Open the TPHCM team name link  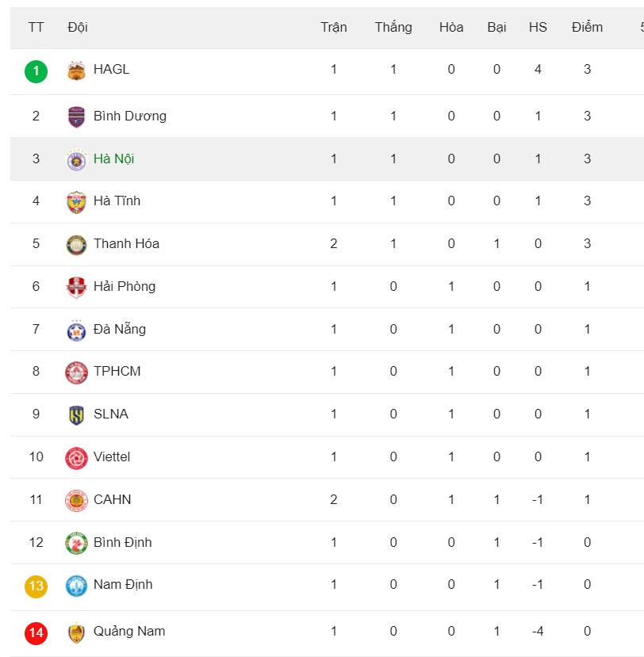click(x=117, y=371)
